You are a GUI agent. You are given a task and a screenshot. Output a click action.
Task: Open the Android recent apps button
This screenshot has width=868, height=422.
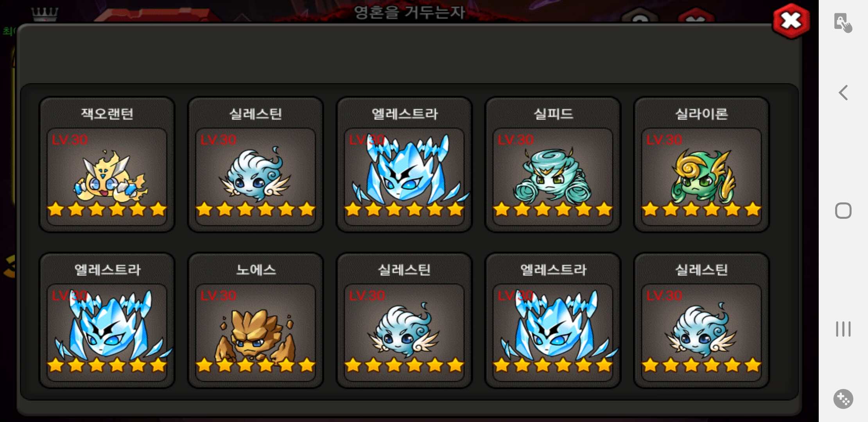pyautogui.click(x=843, y=329)
